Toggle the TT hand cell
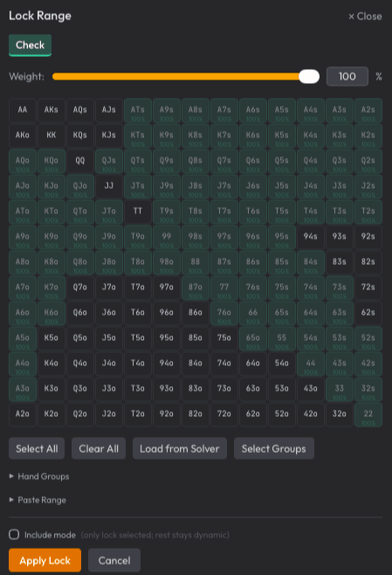 [x=138, y=211]
